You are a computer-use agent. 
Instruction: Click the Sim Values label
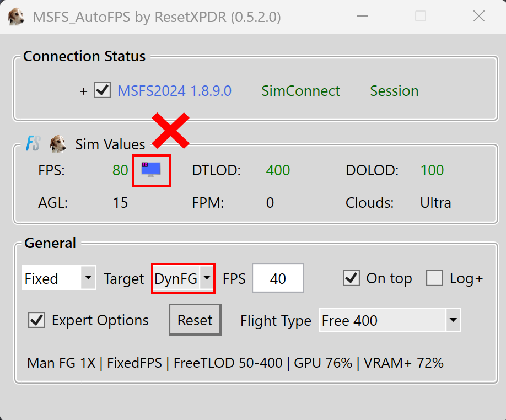(x=110, y=144)
